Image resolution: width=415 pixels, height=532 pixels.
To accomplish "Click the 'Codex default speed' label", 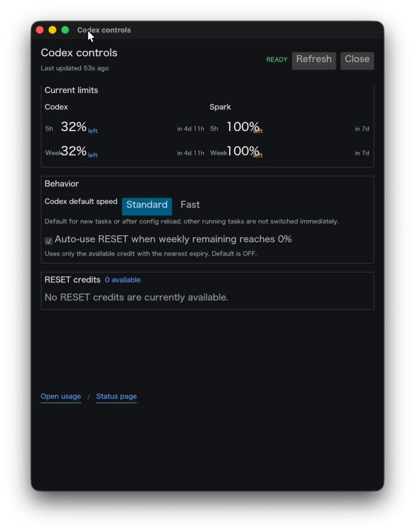I will point(81,202).
